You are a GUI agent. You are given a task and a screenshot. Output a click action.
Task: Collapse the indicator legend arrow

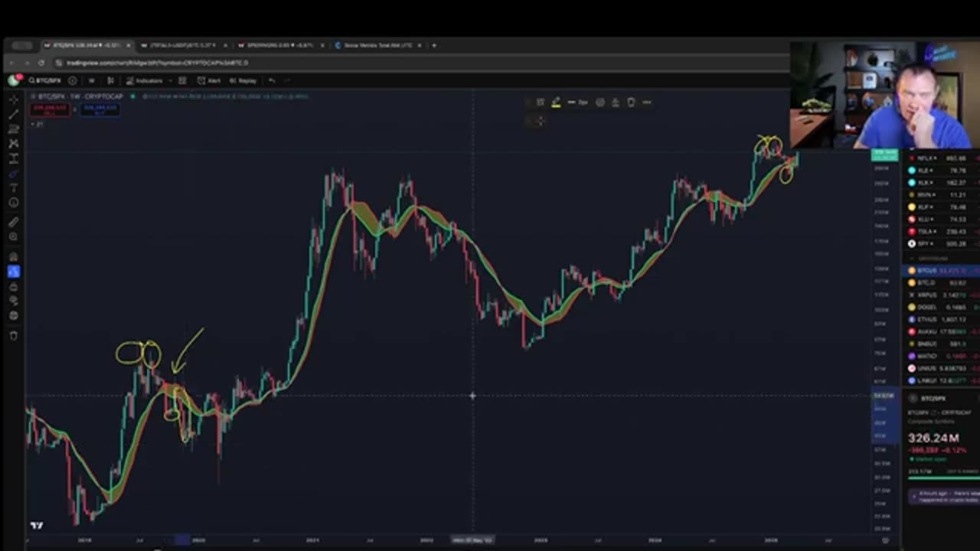tap(33, 124)
